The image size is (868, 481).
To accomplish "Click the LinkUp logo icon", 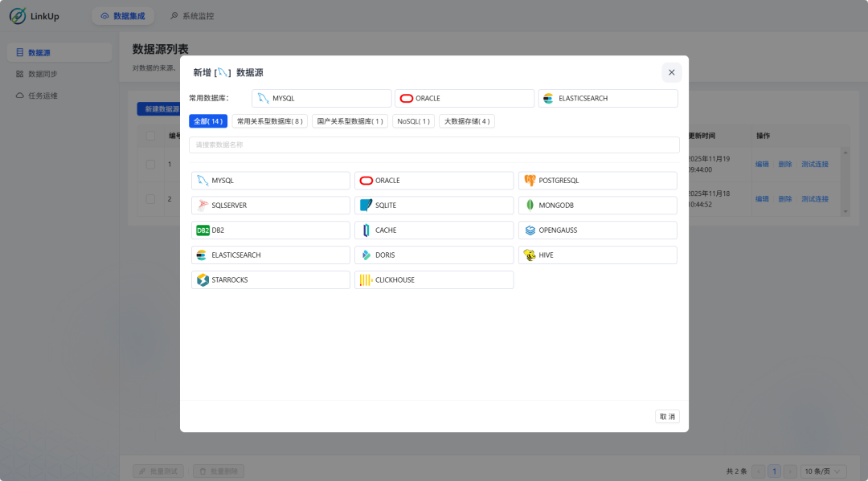I will pos(18,15).
